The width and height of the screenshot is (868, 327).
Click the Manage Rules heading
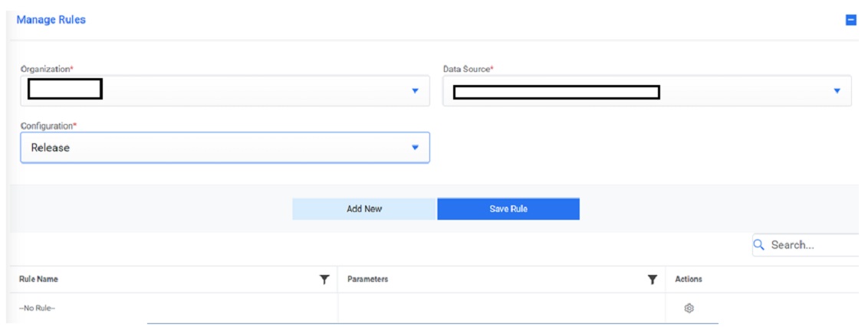(51, 20)
